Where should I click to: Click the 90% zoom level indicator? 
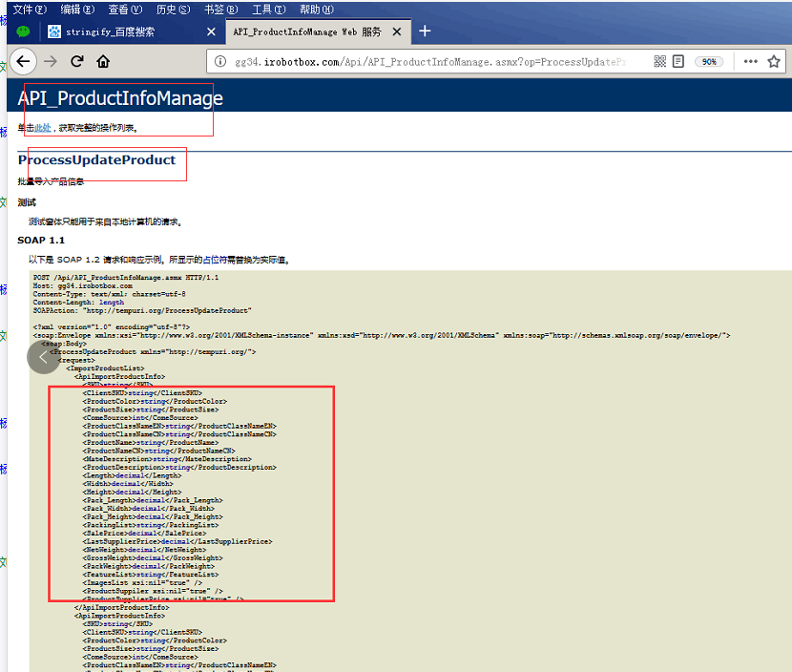(x=709, y=62)
